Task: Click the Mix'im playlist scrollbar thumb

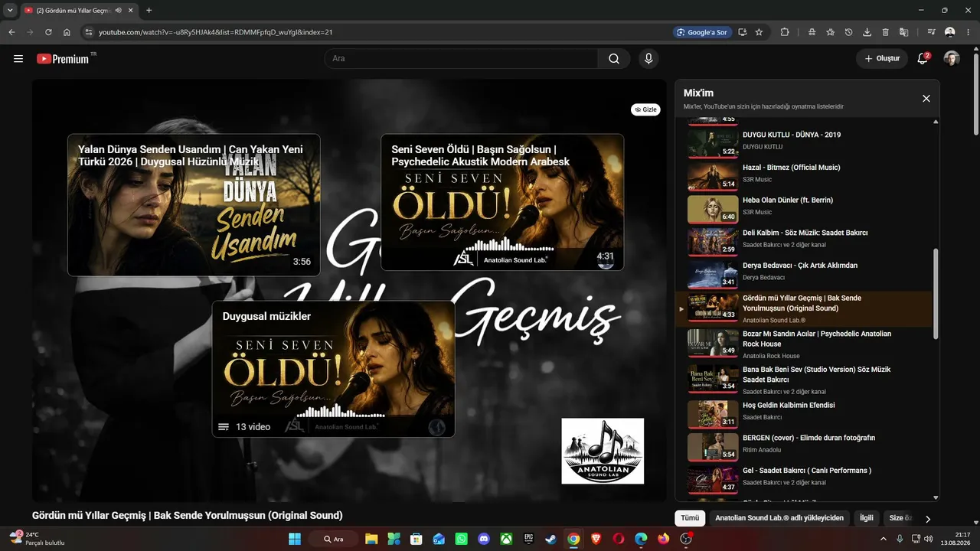Action: (x=935, y=294)
